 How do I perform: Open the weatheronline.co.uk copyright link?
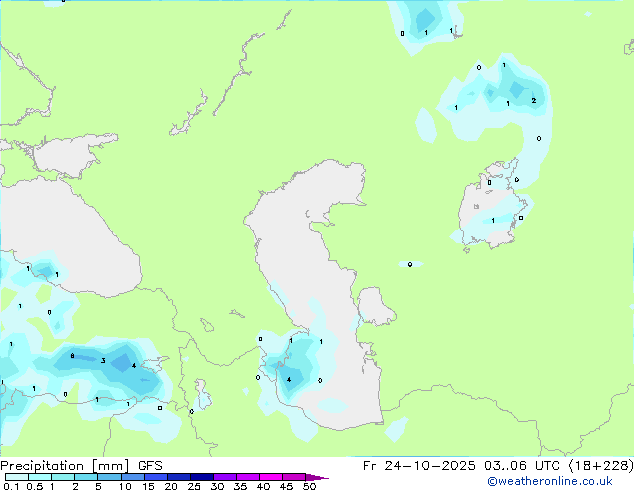click(x=549, y=481)
